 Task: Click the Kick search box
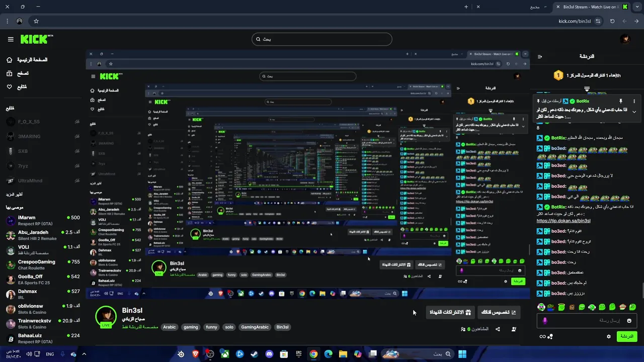[322, 39]
